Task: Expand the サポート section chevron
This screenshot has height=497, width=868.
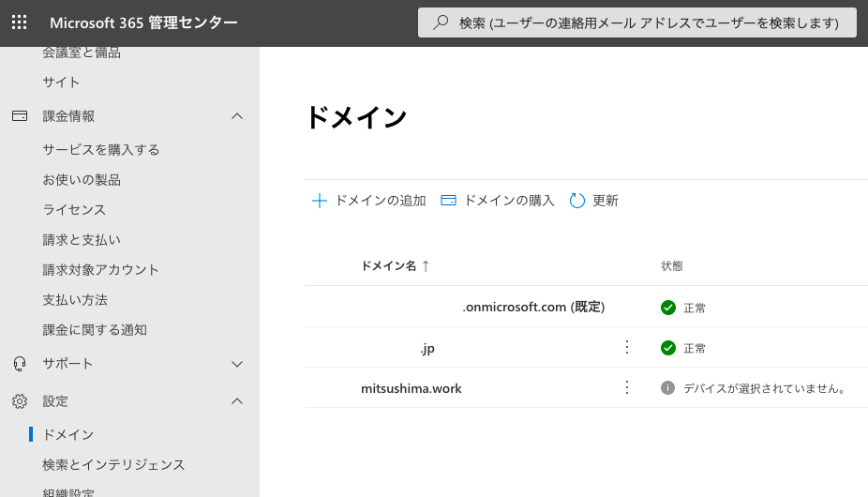Action: pyautogui.click(x=237, y=364)
